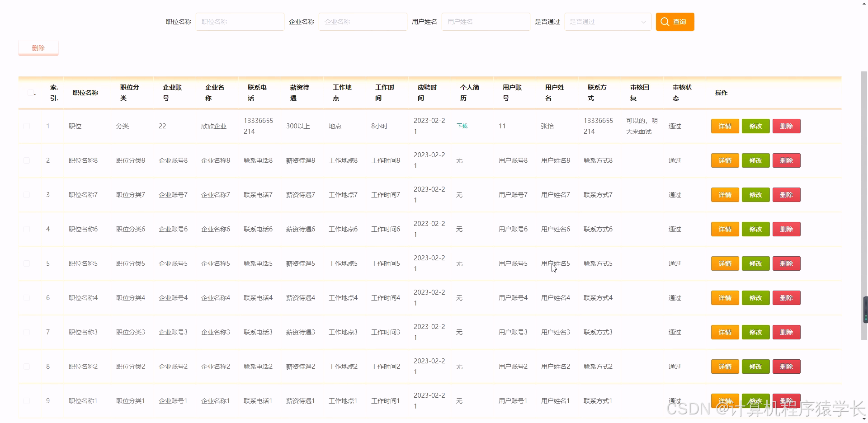The width and height of the screenshot is (868, 423).
Task: Click 删除 for row 职位名称6
Action: point(786,229)
